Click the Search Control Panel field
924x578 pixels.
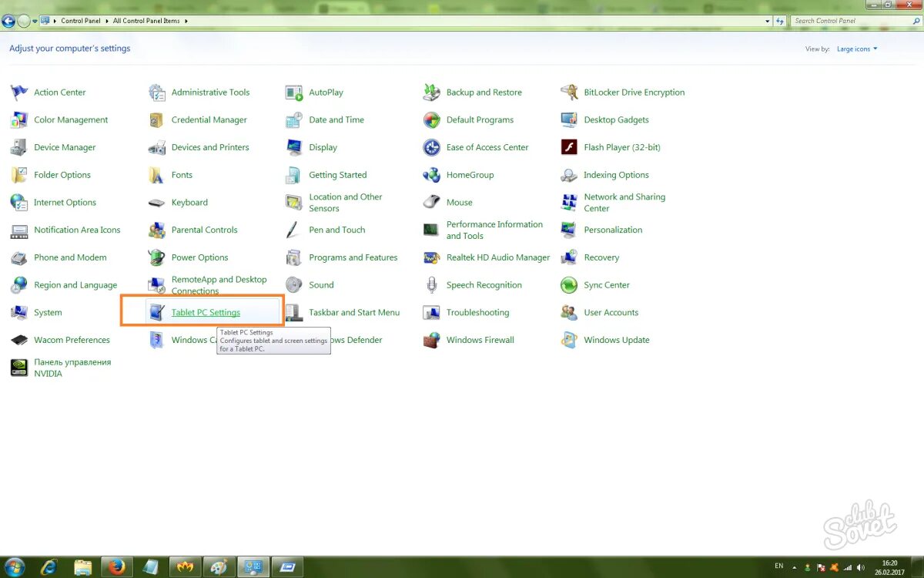click(x=849, y=21)
